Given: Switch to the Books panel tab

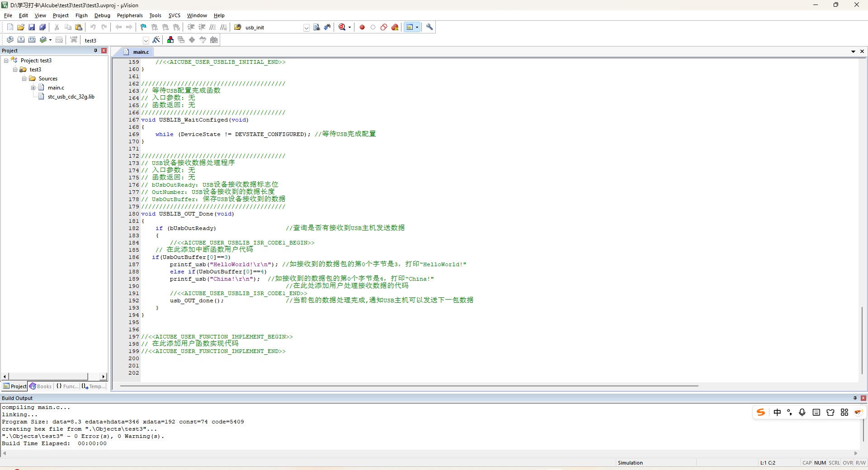Looking at the screenshot, I should click(41, 386).
